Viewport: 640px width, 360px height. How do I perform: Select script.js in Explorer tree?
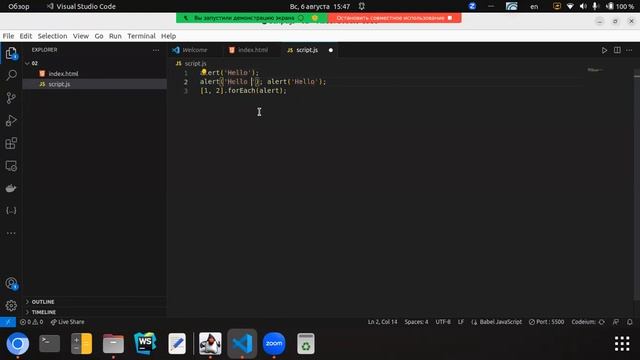[59, 84]
